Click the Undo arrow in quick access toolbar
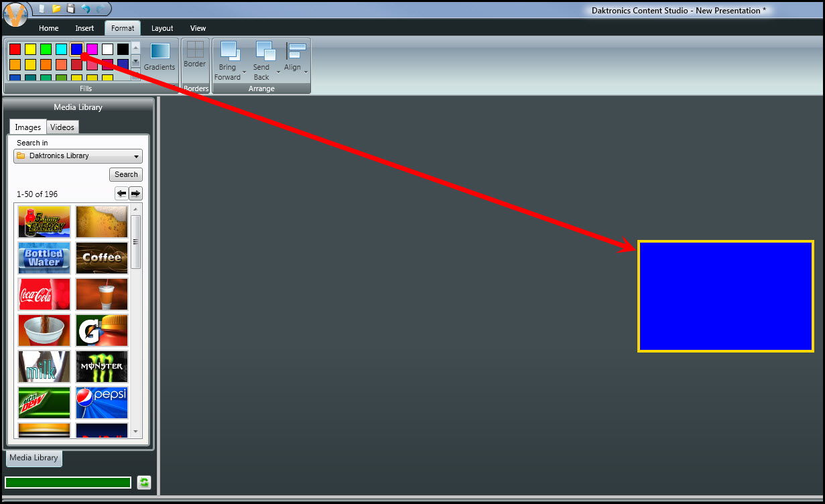The image size is (825, 504). point(86,9)
